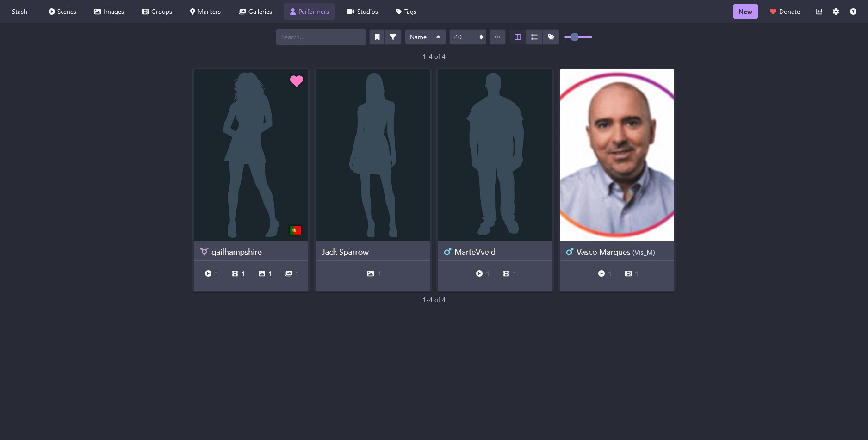Open the statistics chart icon
Screen dimensions: 868x440
point(818,12)
